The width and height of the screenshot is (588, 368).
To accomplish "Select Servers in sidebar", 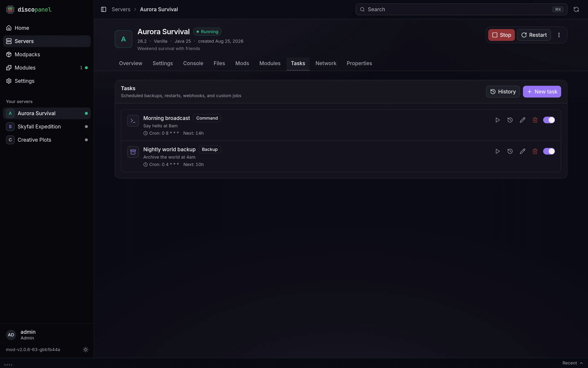I will [47, 41].
